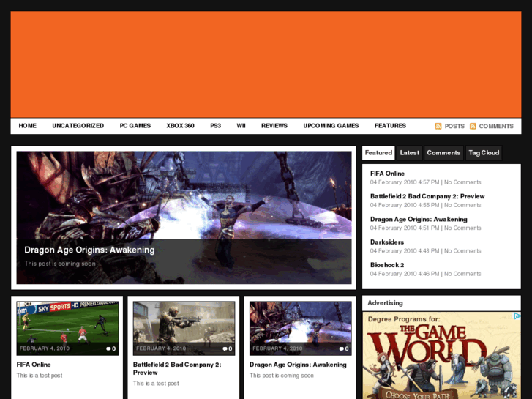
Task: Click the Battlefield 2 soldier post thumbnail
Action: tap(184, 328)
